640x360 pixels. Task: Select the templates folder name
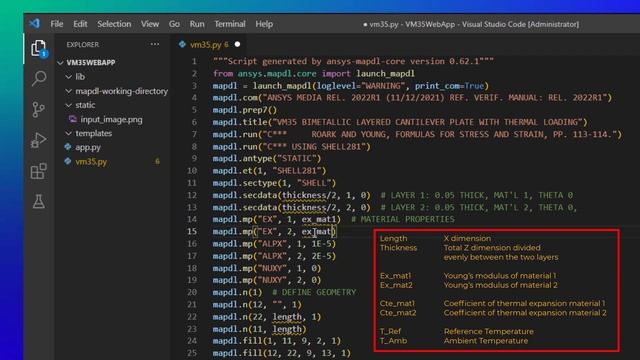click(93, 133)
